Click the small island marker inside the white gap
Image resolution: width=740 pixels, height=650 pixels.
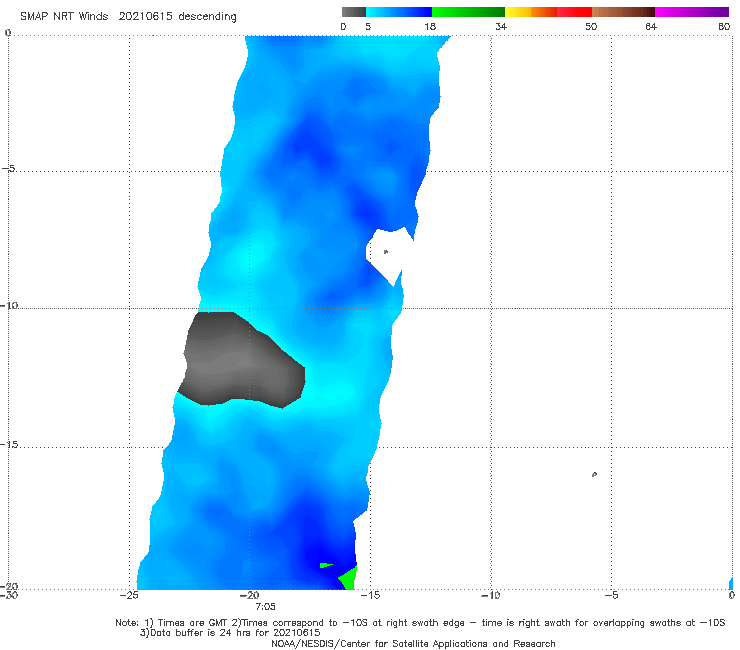point(386,252)
